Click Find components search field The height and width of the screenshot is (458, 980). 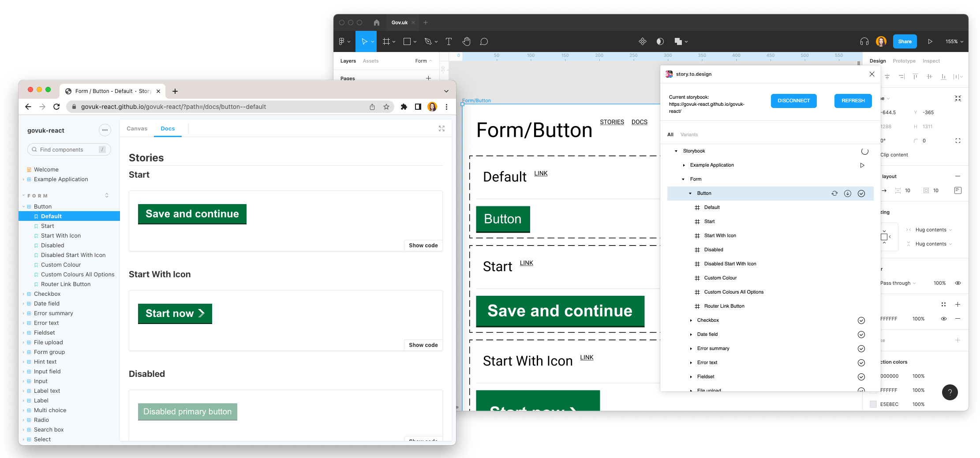pyautogui.click(x=69, y=150)
